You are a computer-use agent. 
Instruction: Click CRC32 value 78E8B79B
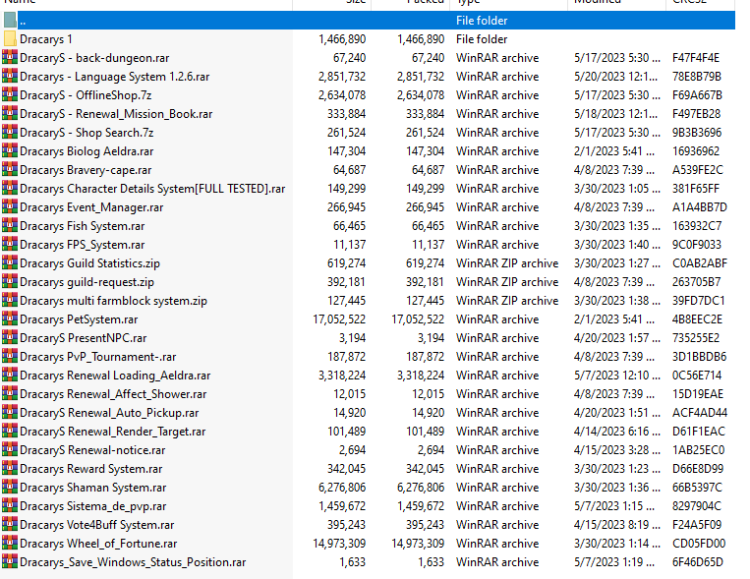pyautogui.click(x=696, y=77)
